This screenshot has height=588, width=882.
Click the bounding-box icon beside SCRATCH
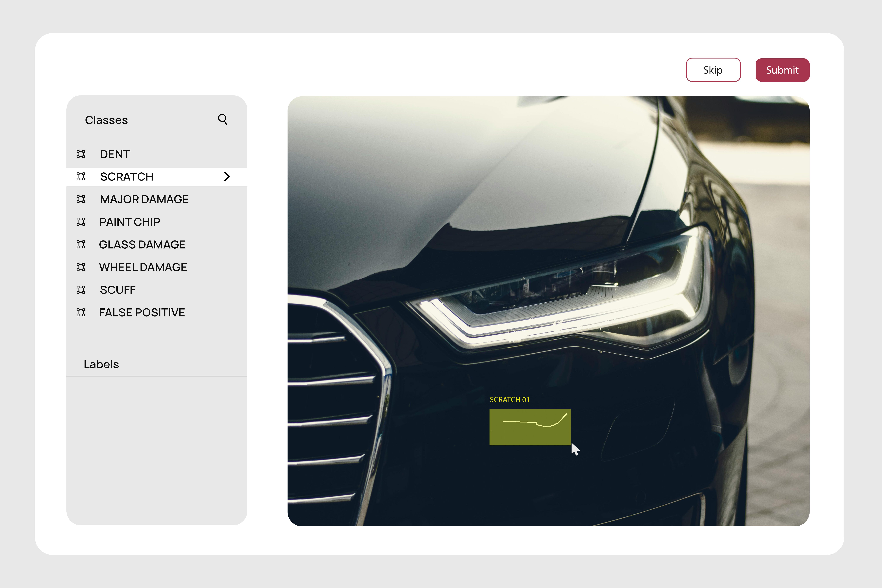point(81,177)
